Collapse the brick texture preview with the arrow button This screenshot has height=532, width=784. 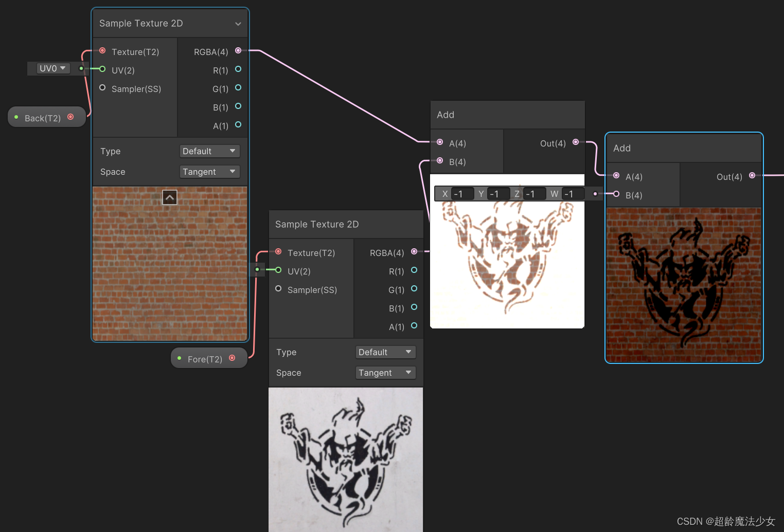[170, 197]
